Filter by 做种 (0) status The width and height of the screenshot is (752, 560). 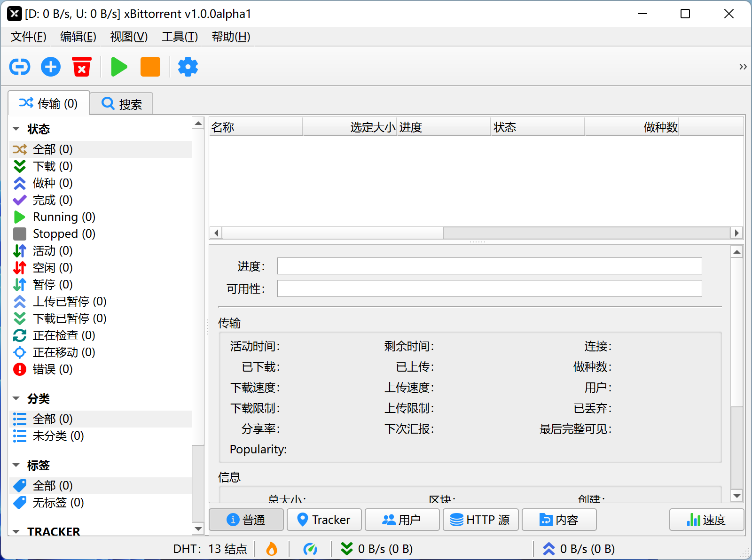[x=100, y=183]
